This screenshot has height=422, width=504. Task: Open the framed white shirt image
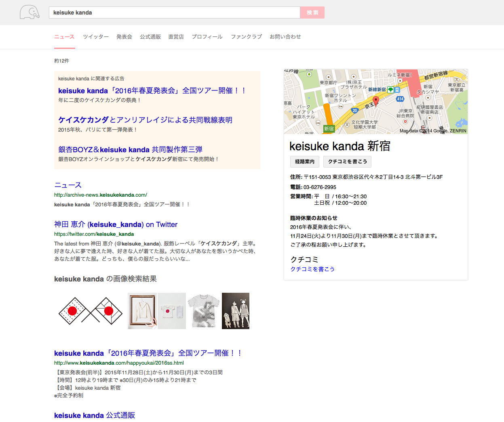[x=142, y=311]
